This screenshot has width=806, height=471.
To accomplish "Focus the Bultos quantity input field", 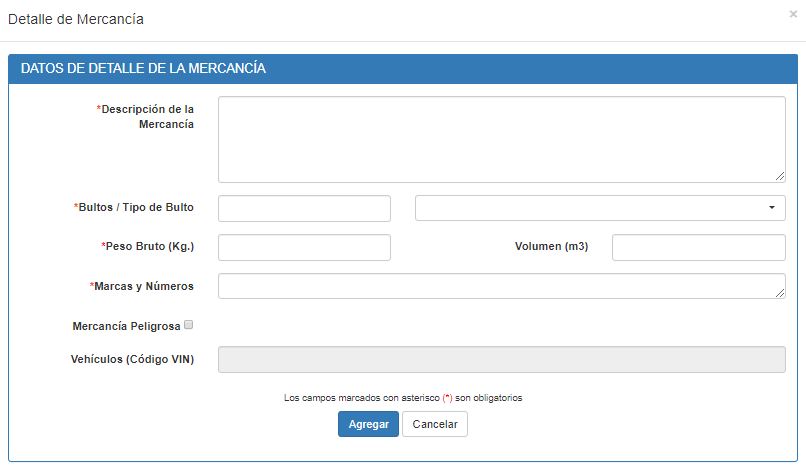I will tap(304, 208).
